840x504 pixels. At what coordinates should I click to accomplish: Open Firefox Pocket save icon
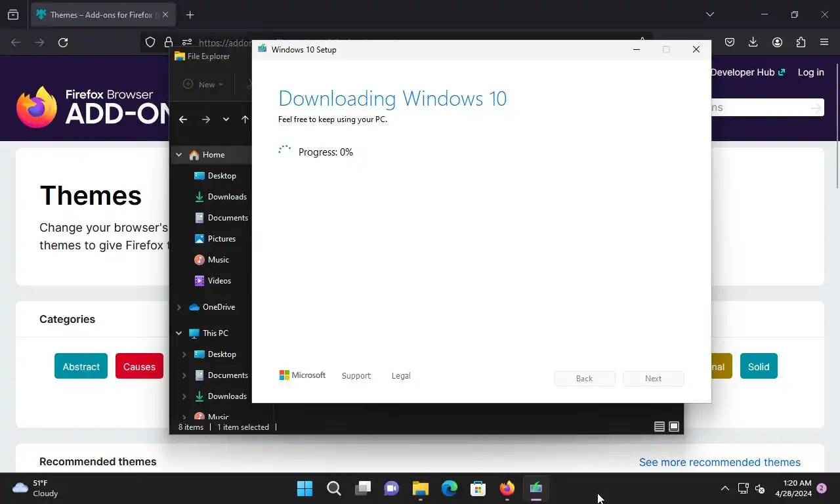(x=729, y=43)
